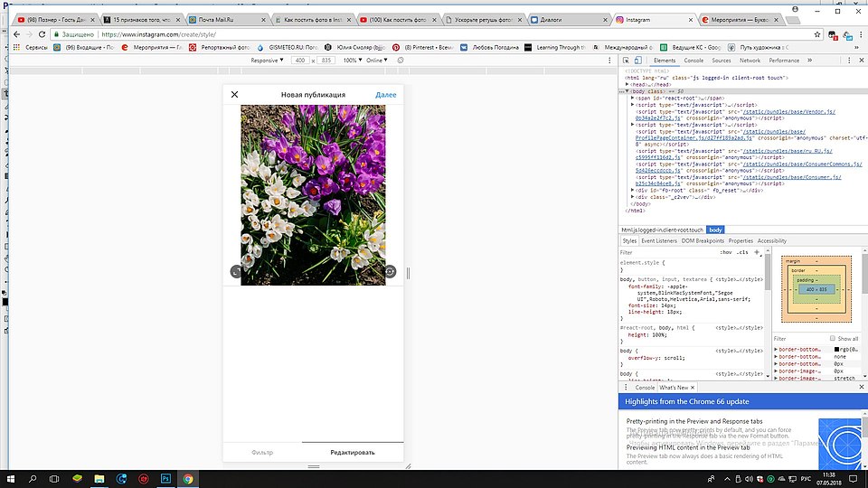Switch to the Редактировать tab

tap(352, 452)
